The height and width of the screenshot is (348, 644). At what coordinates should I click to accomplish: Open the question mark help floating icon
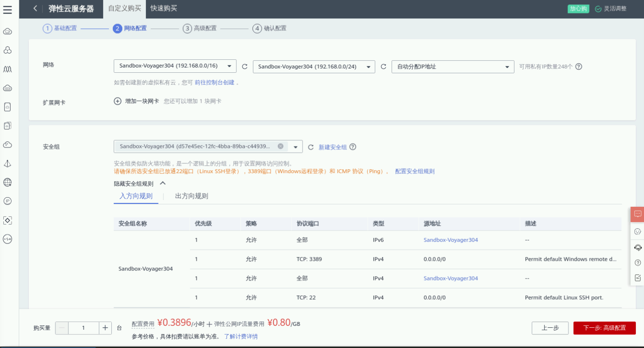tap(638, 263)
